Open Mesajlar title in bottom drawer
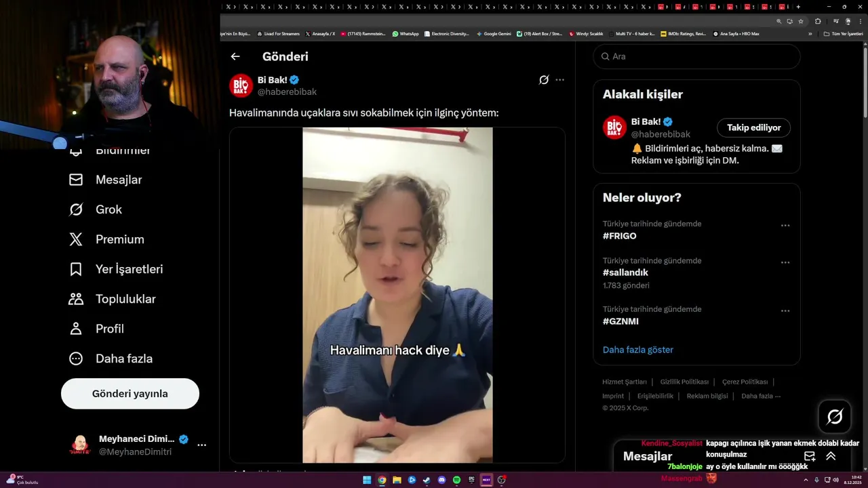The image size is (868, 488). coord(648,456)
